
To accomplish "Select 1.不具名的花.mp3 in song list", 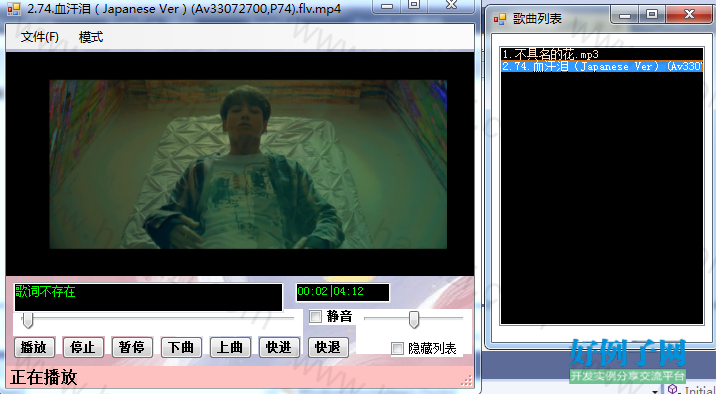I will click(x=601, y=54).
